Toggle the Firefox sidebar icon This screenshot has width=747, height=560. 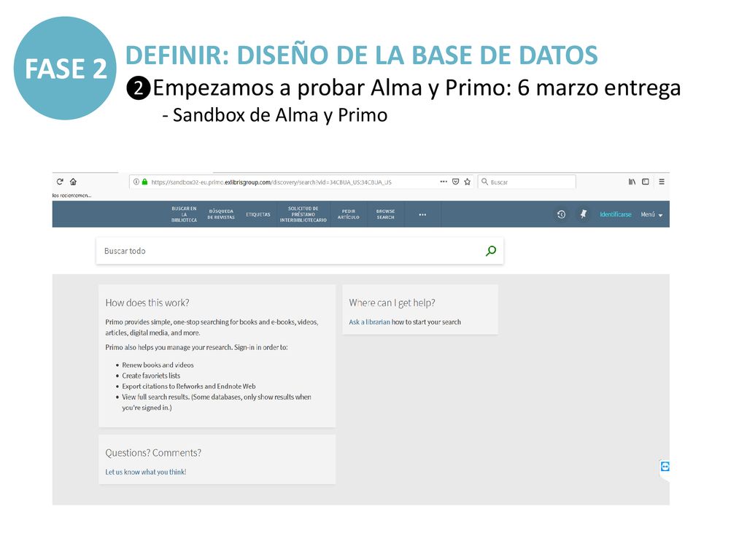point(646,182)
